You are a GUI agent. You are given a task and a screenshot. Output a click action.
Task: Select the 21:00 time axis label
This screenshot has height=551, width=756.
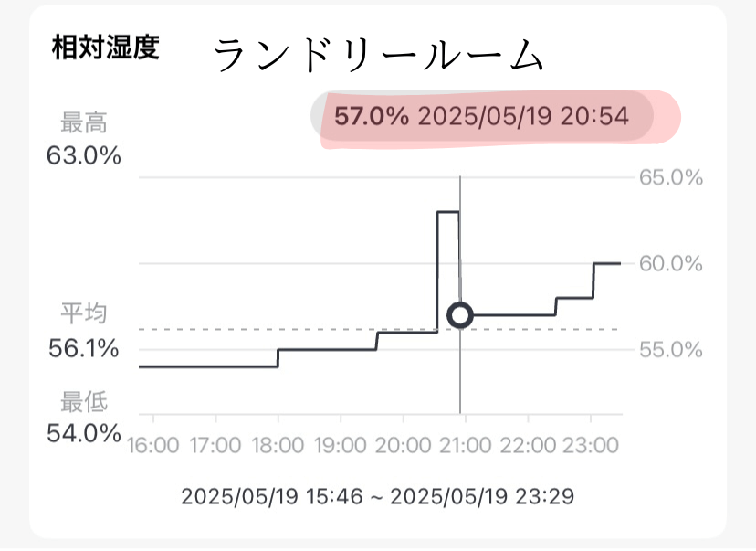[x=465, y=445]
